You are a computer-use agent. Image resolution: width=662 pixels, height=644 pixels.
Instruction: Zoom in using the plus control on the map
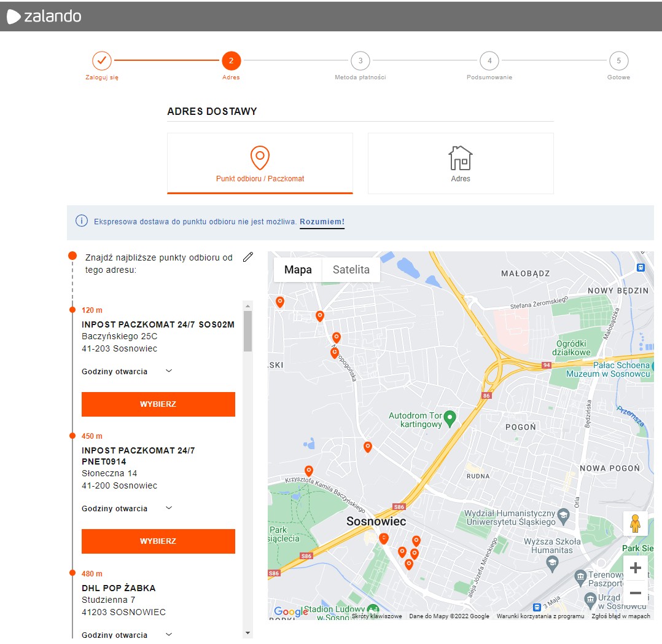pos(636,567)
